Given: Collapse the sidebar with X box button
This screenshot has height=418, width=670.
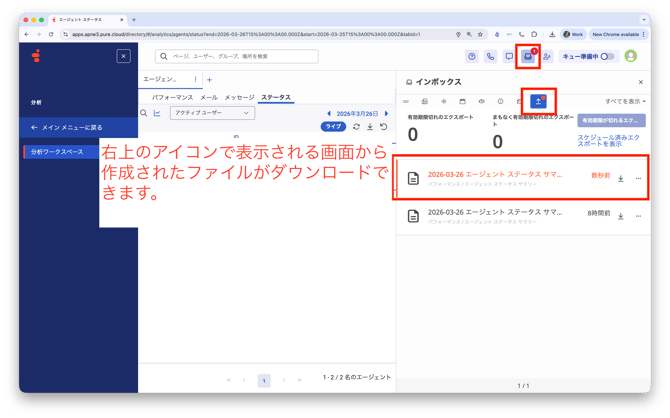Looking at the screenshot, I should pyautogui.click(x=123, y=56).
